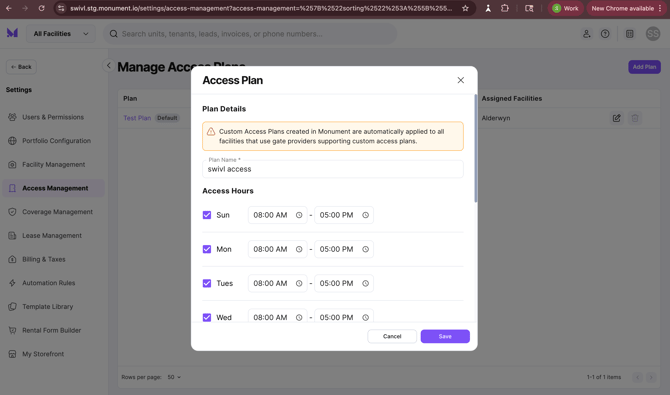The image size is (670, 395).
Task: Open Users & Permissions settings
Action: 53,117
